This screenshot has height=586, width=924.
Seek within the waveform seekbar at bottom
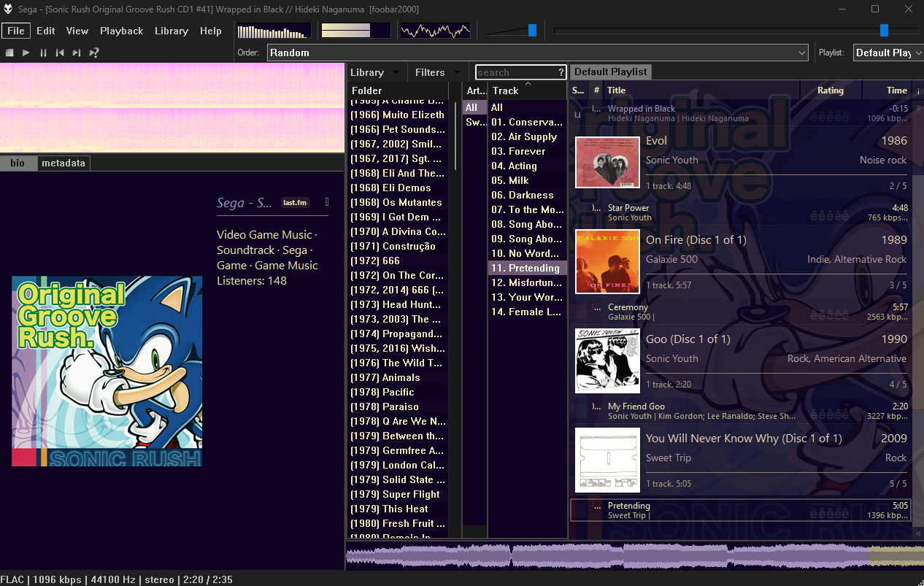tap(634, 555)
